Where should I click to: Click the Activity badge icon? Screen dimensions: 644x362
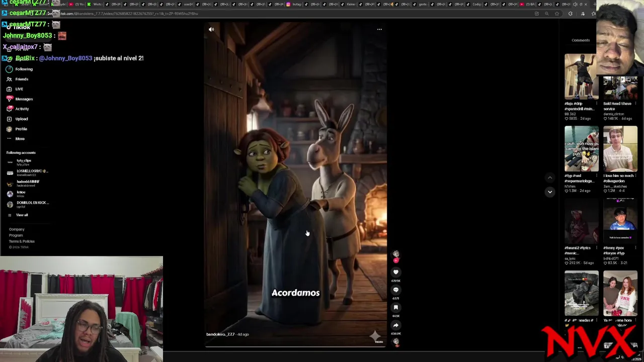(x=9, y=109)
